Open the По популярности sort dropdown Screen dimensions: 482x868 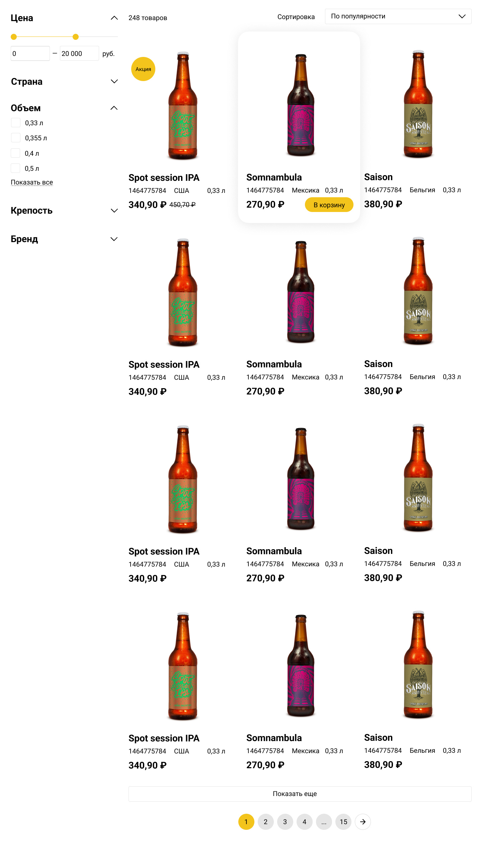point(398,16)
